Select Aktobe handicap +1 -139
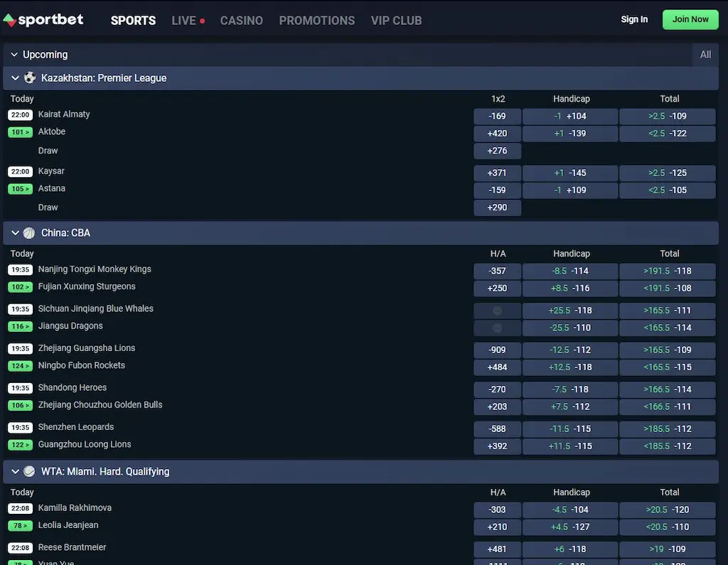 coord(570,133)
